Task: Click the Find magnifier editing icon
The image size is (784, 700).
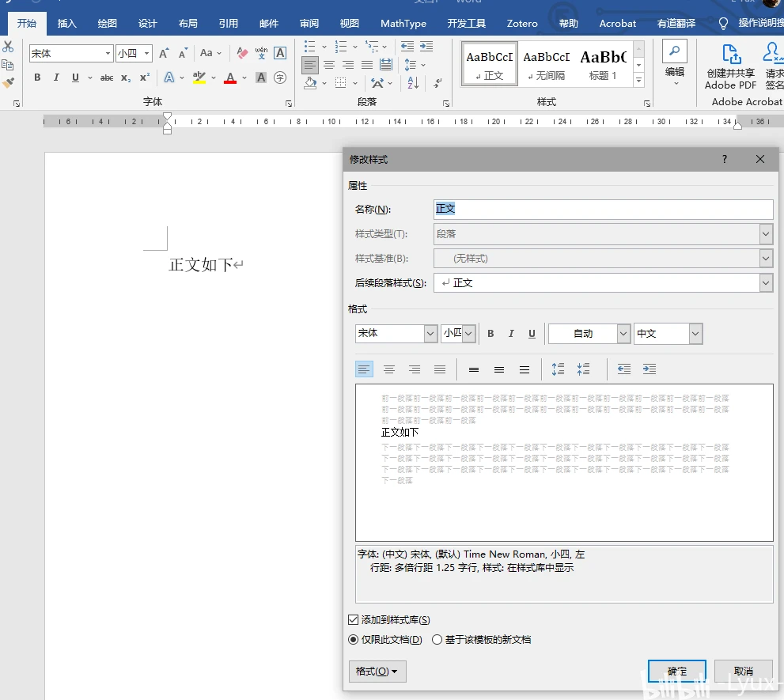Action: coord(675,51)
